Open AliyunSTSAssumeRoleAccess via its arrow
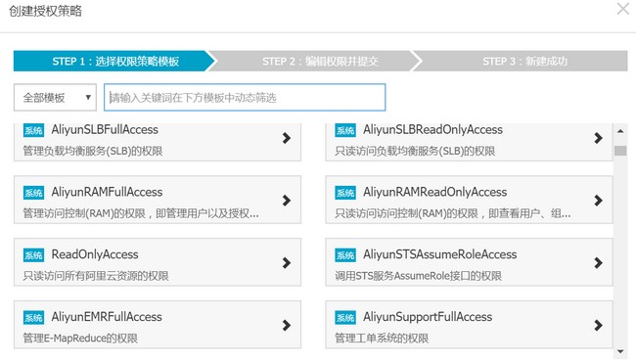Viewport: 636px width, 364px height. [x=598, y=262]
